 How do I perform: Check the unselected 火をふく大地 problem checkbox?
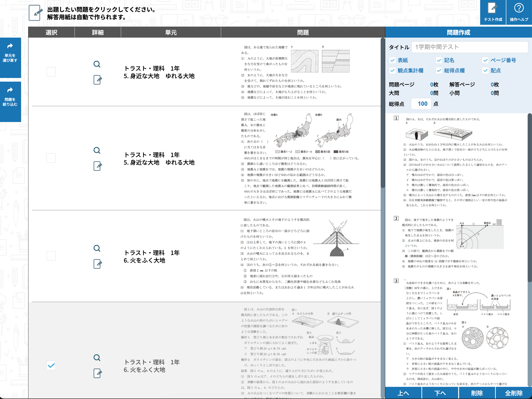pos(51,256)
